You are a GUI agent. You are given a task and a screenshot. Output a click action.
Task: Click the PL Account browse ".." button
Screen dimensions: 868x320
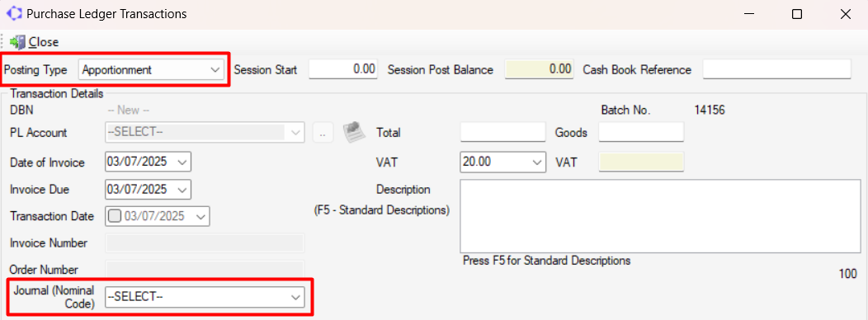tap(323, 133)
